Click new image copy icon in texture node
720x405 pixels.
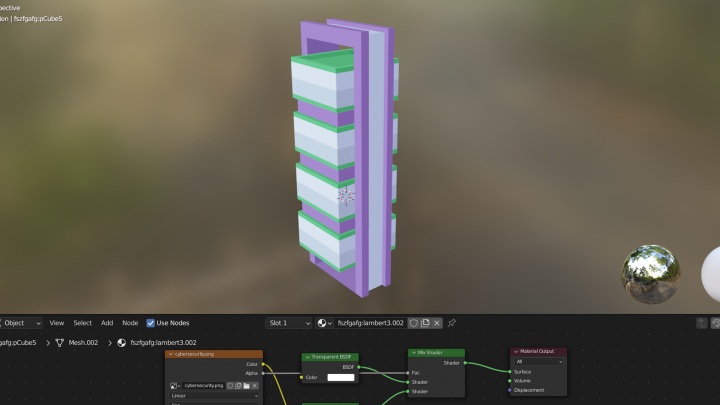point(238,386)
